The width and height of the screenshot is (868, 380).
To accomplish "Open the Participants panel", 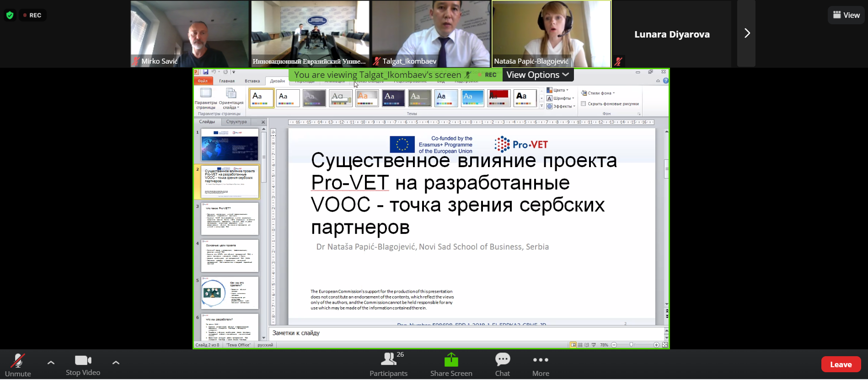I will [x=388, y=365].
